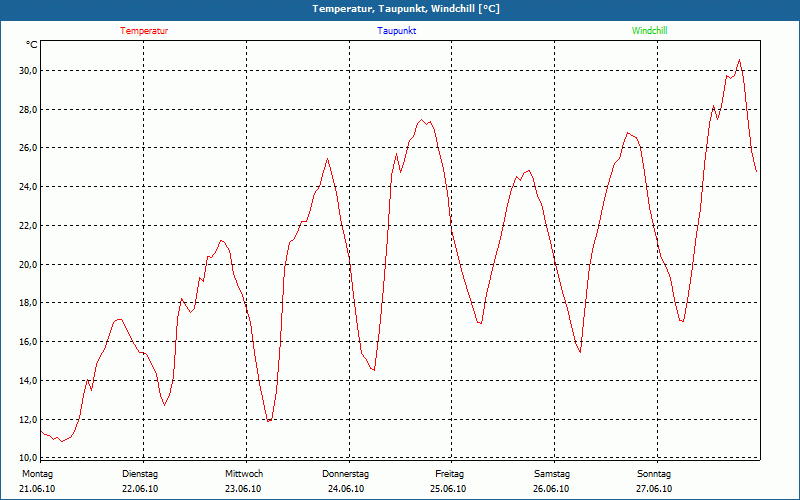
Task: Click the 16,0 y-axis value
Action: tap(29, 341)
